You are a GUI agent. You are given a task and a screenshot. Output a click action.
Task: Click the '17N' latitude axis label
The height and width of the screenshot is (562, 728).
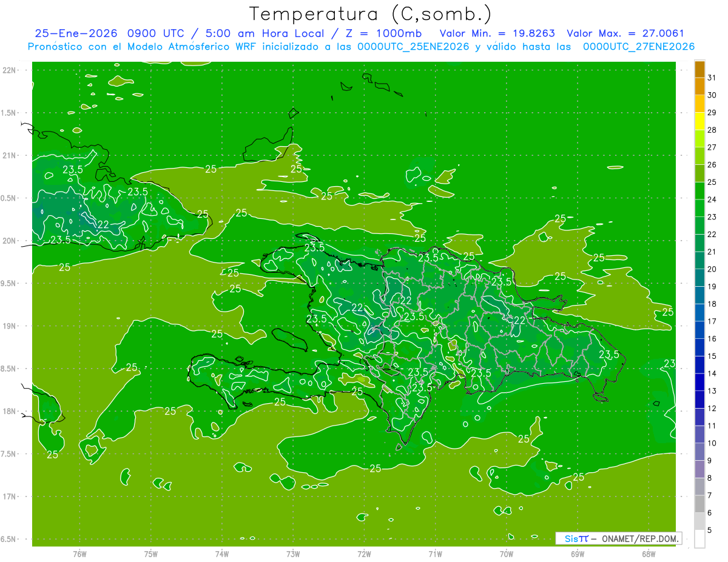coord(8,497)
